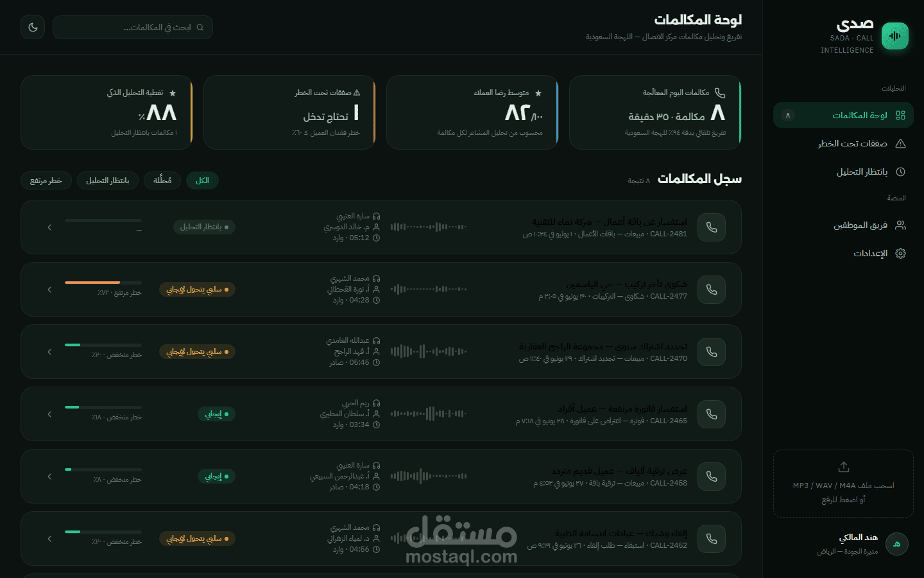The width and height of the screenshot is (924, 578).
Task: Click phone icon of CALL-2452
Action: [712, 539]
